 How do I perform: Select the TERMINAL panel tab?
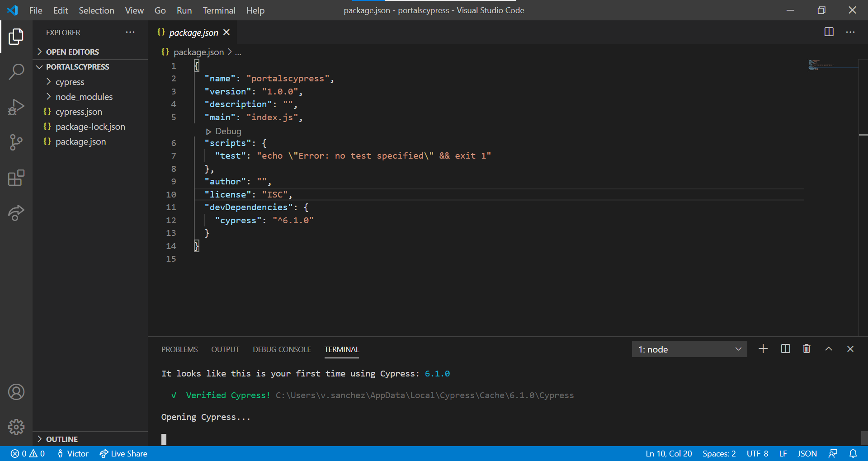342,349
